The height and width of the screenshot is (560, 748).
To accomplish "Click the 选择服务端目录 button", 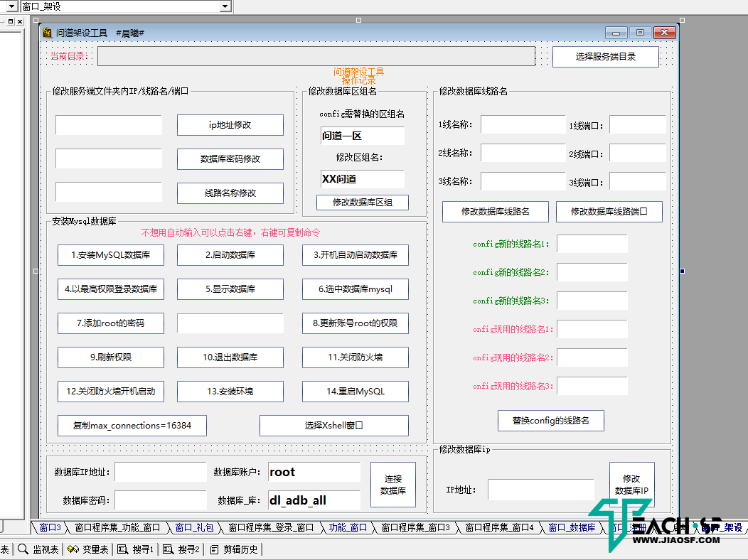I will pos(606,57).
